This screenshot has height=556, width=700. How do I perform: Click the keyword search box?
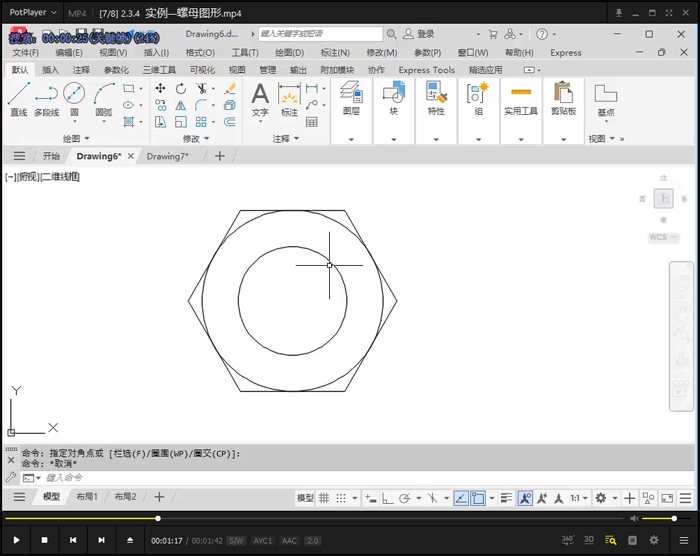pos(320,34)
